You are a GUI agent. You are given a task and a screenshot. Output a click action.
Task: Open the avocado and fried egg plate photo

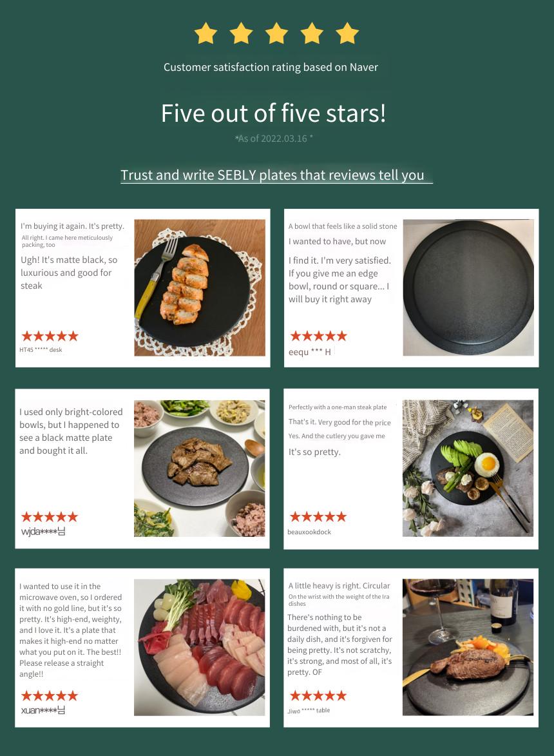coord(468,468)
